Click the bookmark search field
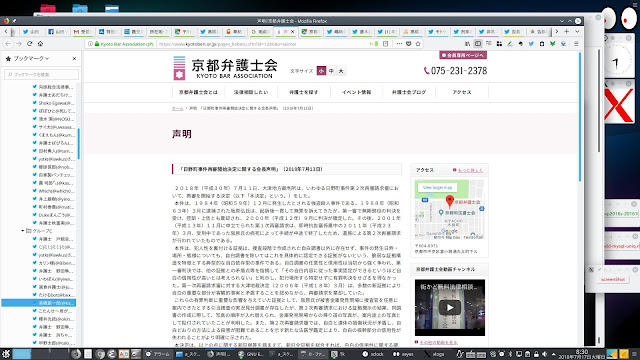 click(41, 74)
